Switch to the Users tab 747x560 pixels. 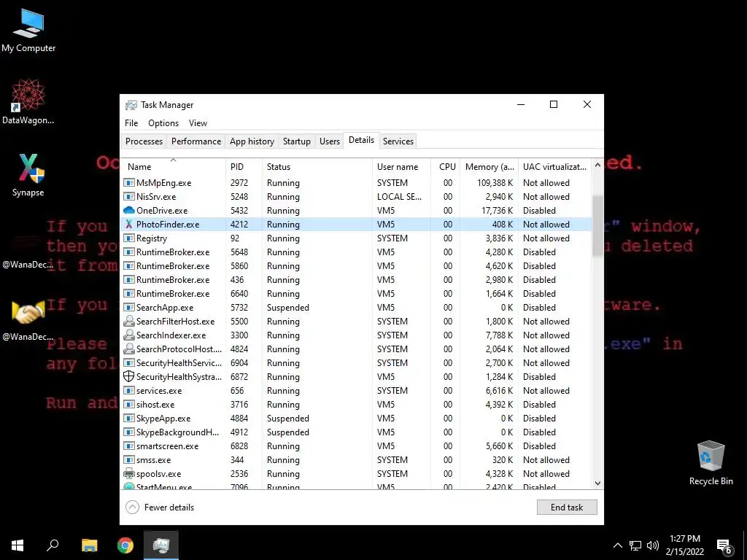tap(330, 141)
